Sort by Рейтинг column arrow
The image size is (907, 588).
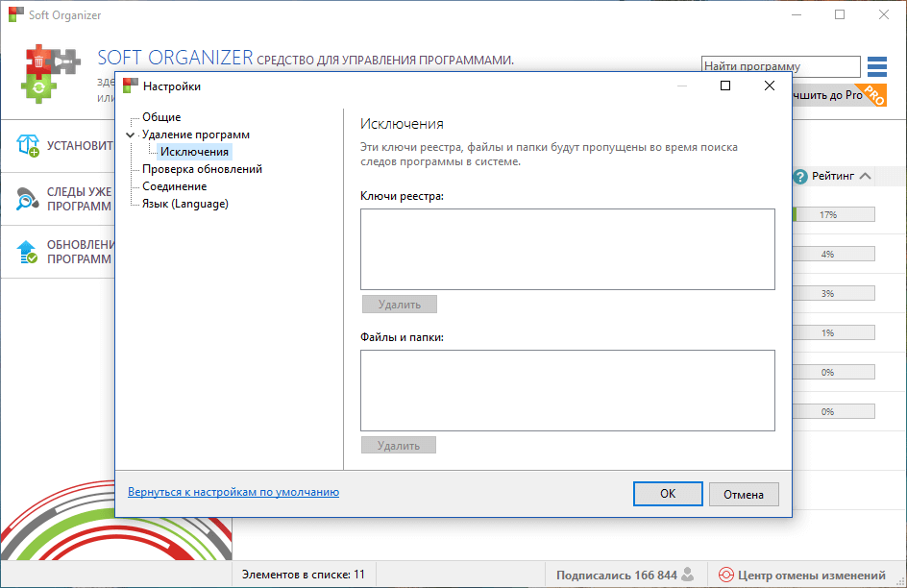click(x=865, y=176)
